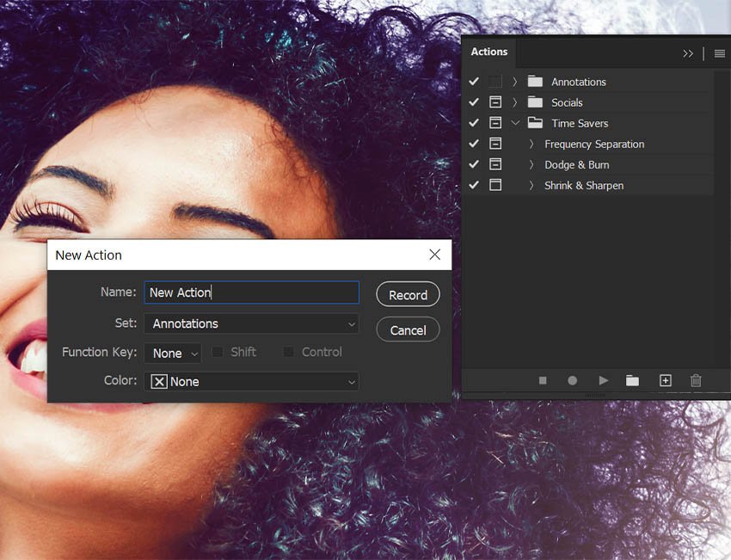Create a new set with the folder icon
Image resolution: width=731 pixels, height=560 pixels.
pos(632,381)
